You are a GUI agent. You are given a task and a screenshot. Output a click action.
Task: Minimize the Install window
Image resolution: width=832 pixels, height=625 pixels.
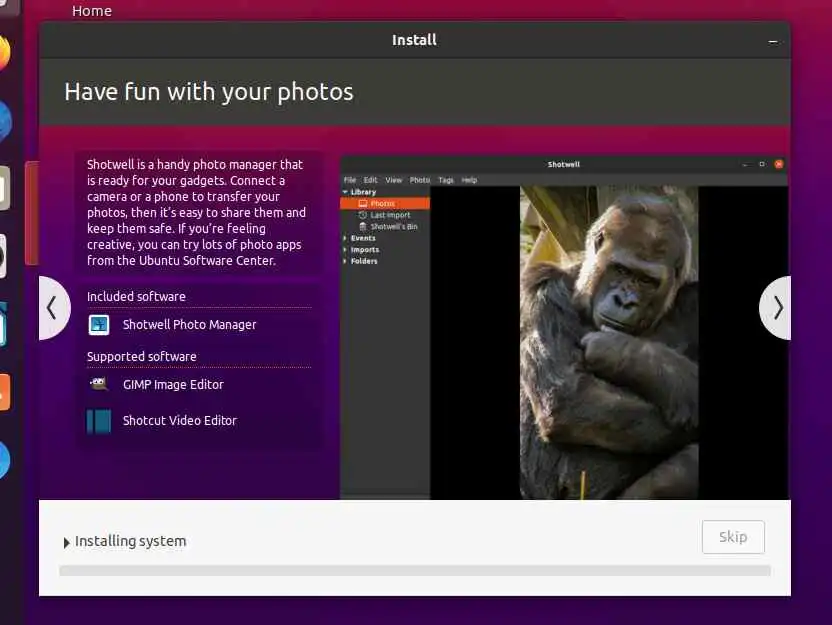click(x=773, y=41)
